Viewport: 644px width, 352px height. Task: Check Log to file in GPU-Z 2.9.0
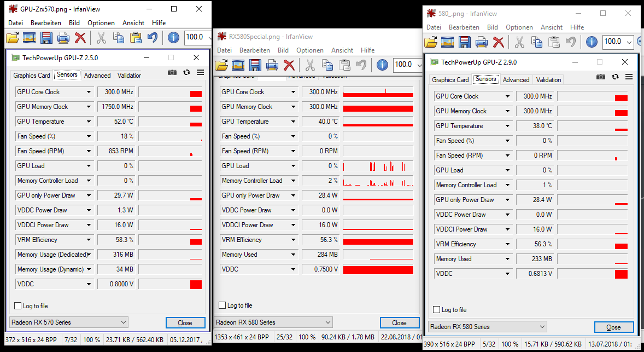(437, 310)
